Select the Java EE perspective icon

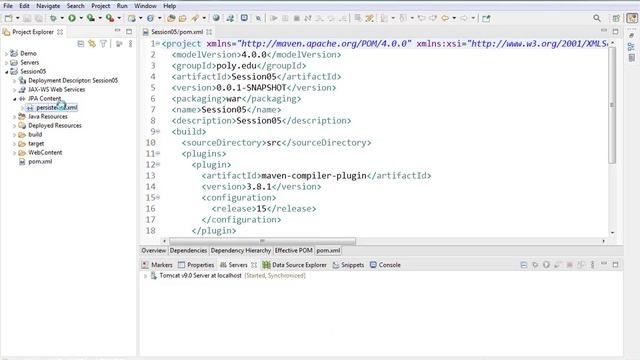[632, 18]
